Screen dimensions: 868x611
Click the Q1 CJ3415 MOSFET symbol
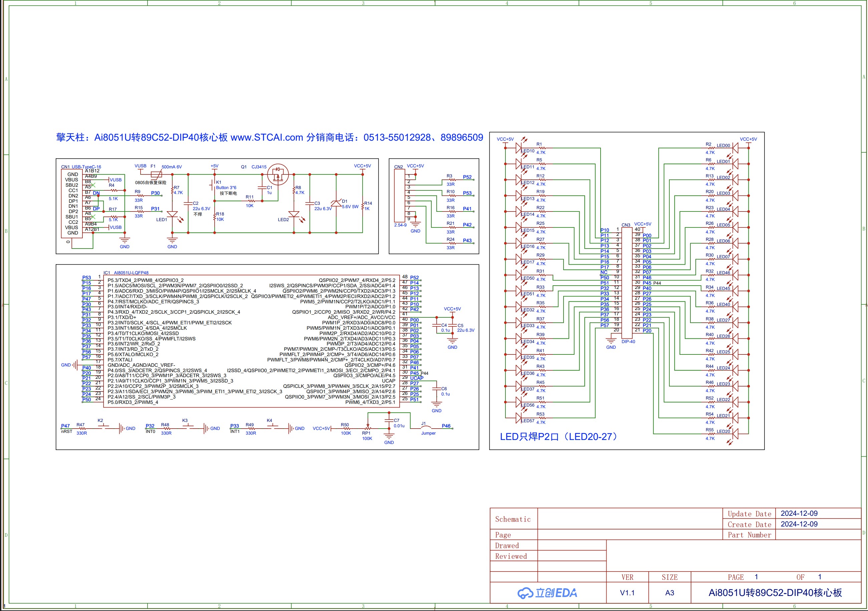(278, 175)
